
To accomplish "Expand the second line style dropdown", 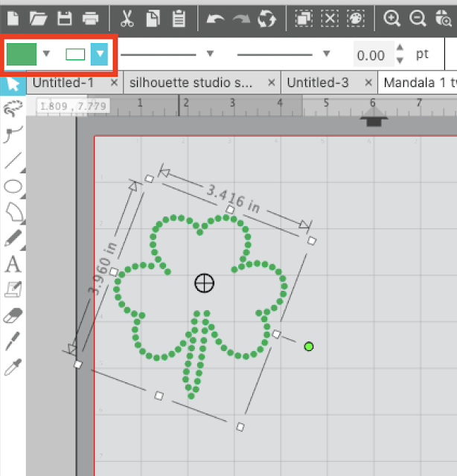I will 327,54.
